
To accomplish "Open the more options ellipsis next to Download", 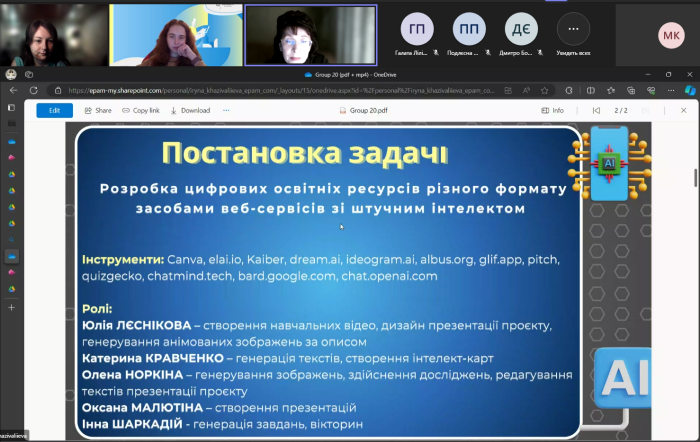I will pyautogui.click(x=226, y=110).
